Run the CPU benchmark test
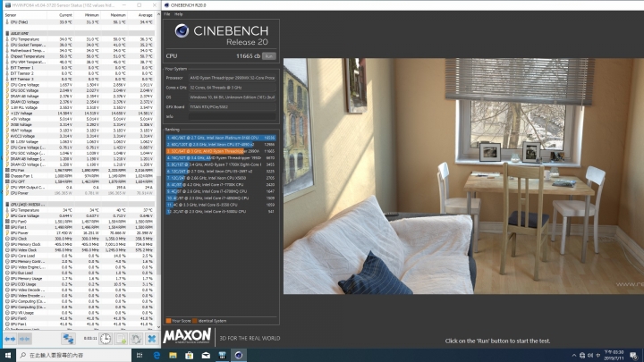644x362 pixels. (x=269, y=55)
